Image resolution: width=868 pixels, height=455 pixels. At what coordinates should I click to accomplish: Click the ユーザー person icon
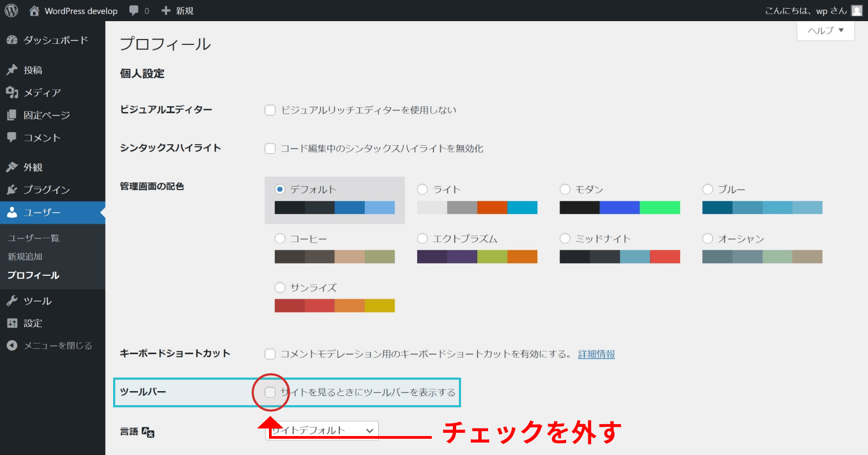(x=12, y=212)
